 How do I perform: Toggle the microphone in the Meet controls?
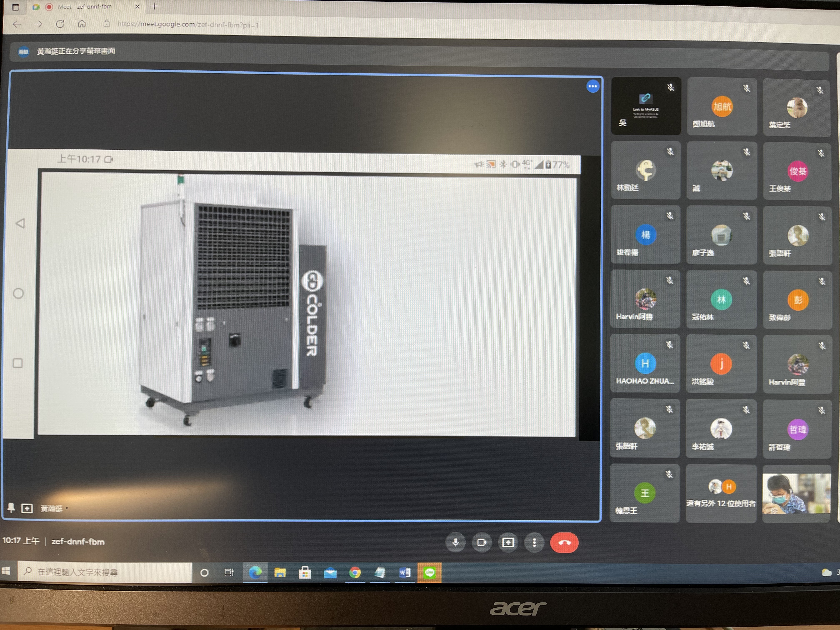(455, 542)
